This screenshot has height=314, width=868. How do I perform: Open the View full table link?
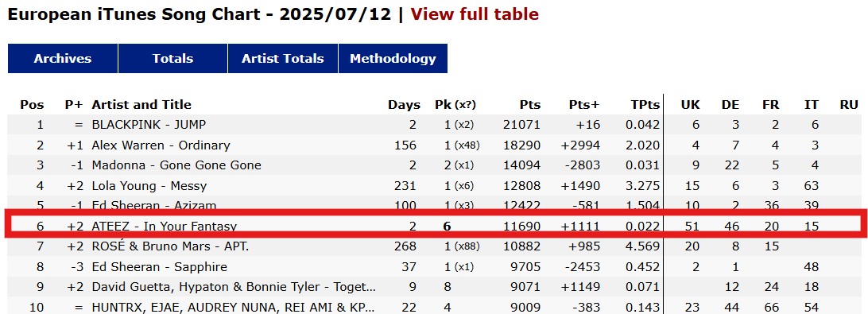(475, 14)
